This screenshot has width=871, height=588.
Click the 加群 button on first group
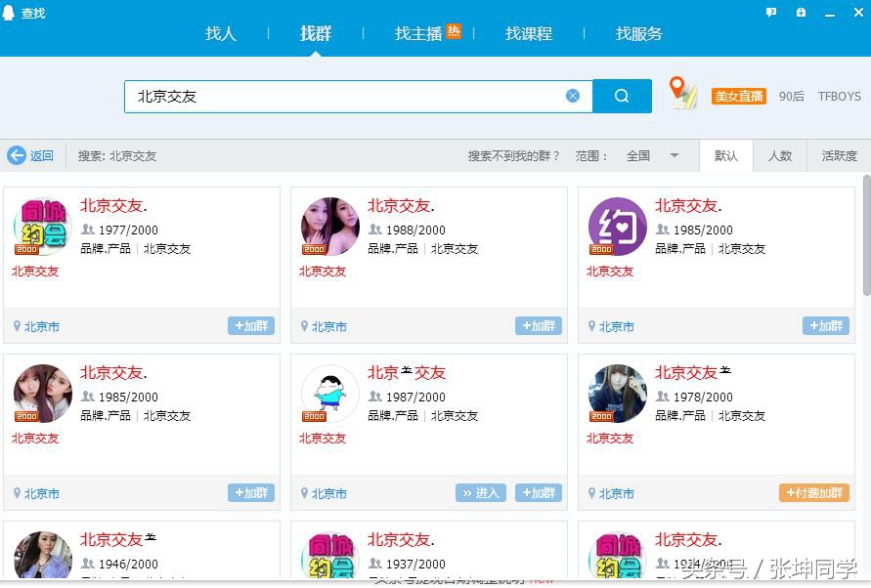(251, 325)
